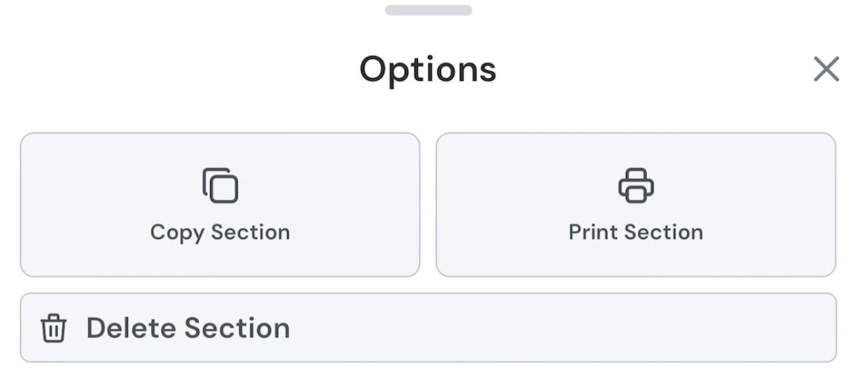Click the Options title heading
The image size is (868, 388).
[428, 69]
